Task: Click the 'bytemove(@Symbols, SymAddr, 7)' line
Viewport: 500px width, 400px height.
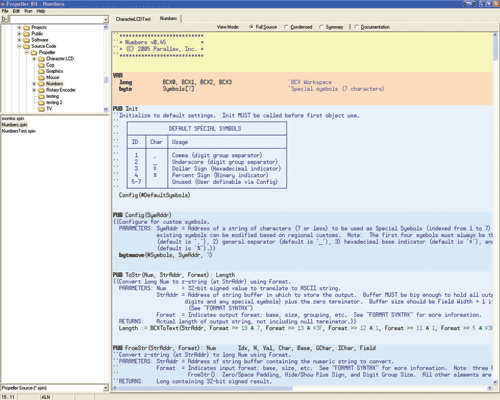Action: point(165,255)
